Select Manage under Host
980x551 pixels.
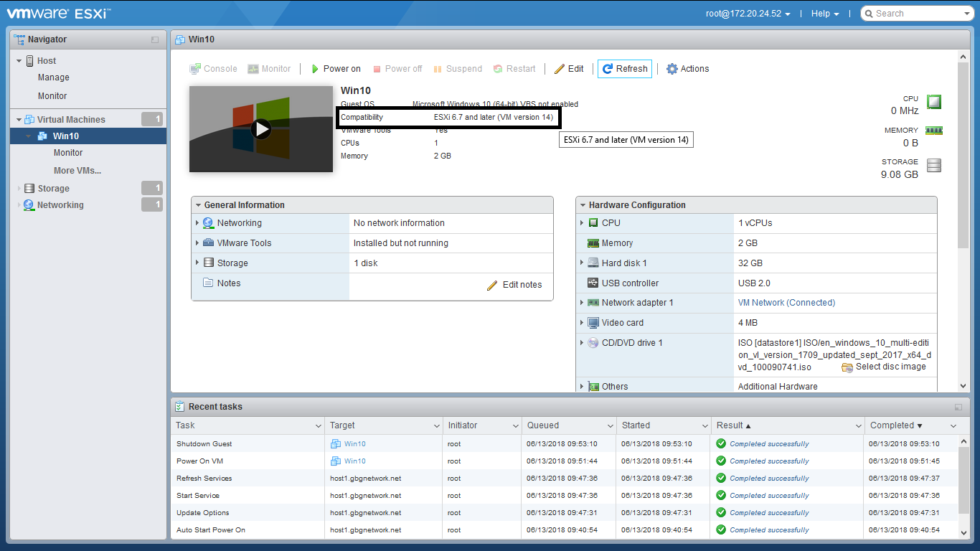(x=54, y=77)
